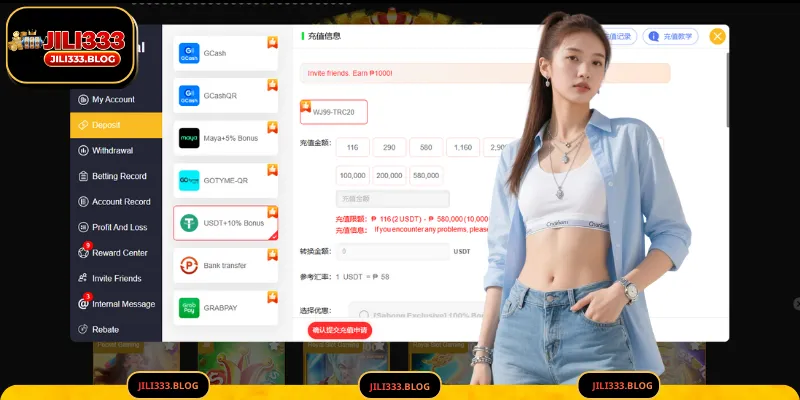Choose GCash payment method
Image resolution: width=800 pixels, height=400 pixels.
pyautogui.click(x=226, y=53)
